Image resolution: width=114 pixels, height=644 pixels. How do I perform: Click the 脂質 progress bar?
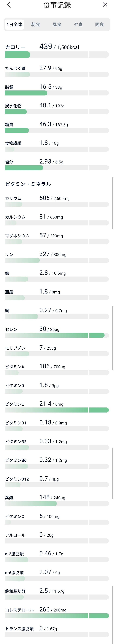pyautogui.click(x=57, y=93)
